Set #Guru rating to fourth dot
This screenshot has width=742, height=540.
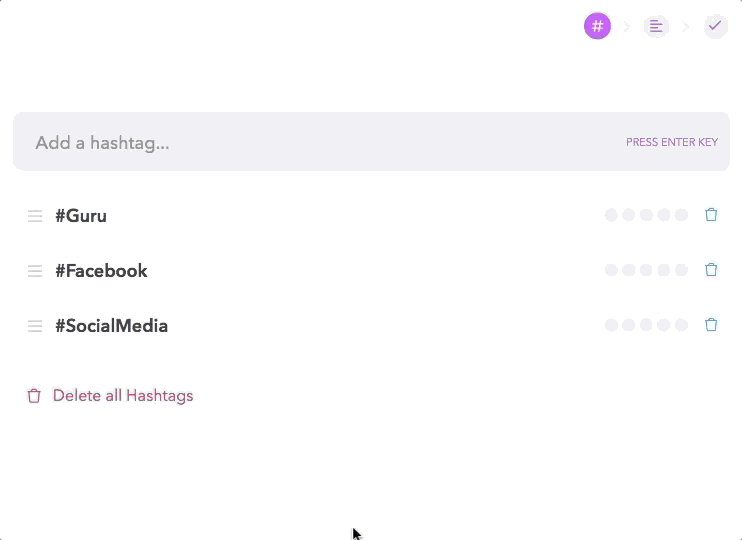(x=663, y=215)
